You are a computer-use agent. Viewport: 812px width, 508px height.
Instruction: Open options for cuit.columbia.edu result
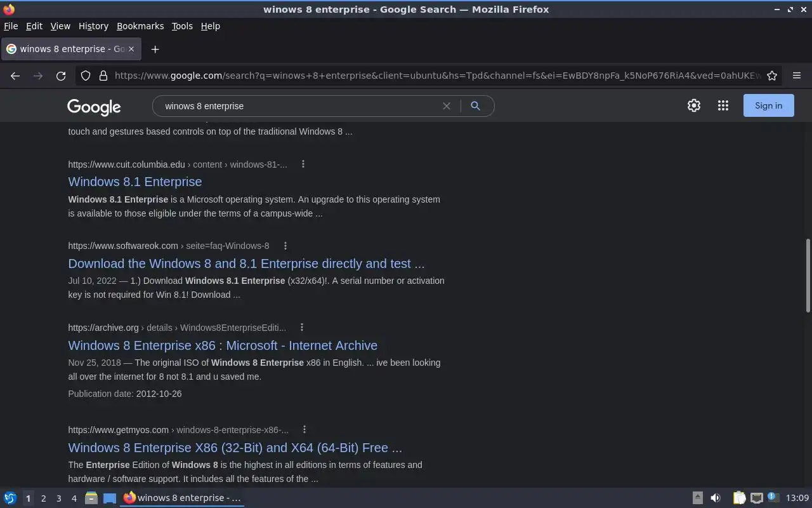tap(303, 164)
